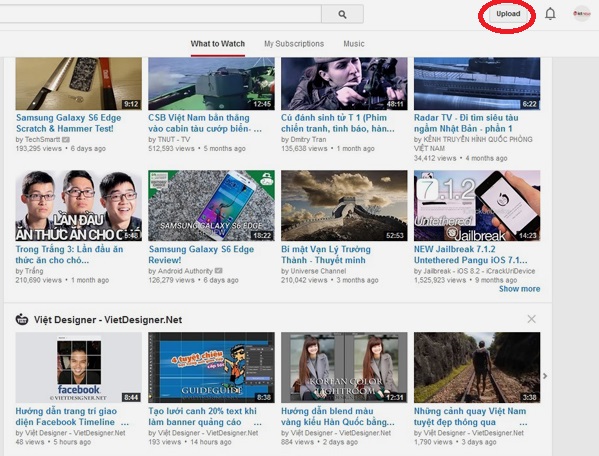Viewport: 599px width, 456px height.
Task: Open NEW Jailbreak 7.1.2 Untethered Pangu title
Action: [x=470, y=254]
